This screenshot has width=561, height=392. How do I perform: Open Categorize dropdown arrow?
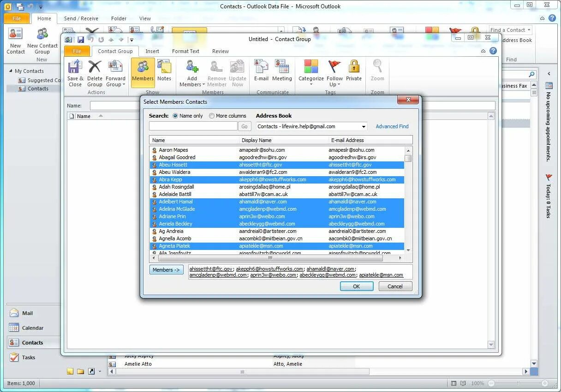click(x=311, y=85)
